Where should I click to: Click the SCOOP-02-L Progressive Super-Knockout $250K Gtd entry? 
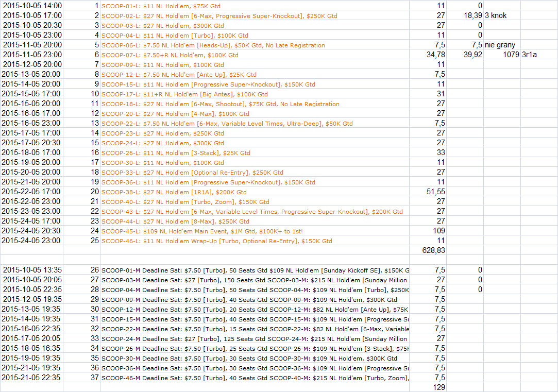point(255,15)
